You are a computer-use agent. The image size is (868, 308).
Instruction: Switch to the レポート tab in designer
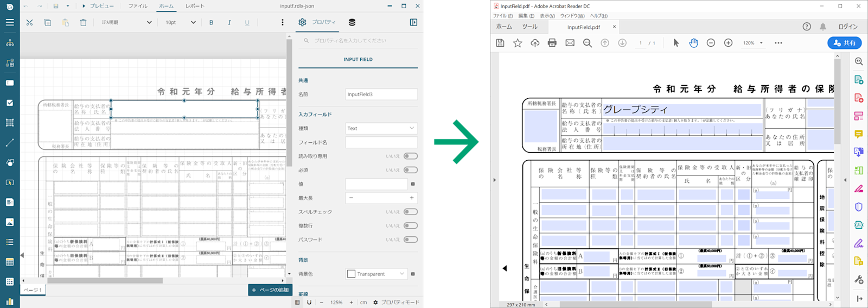pyautogui.click(x=195, y=6)
